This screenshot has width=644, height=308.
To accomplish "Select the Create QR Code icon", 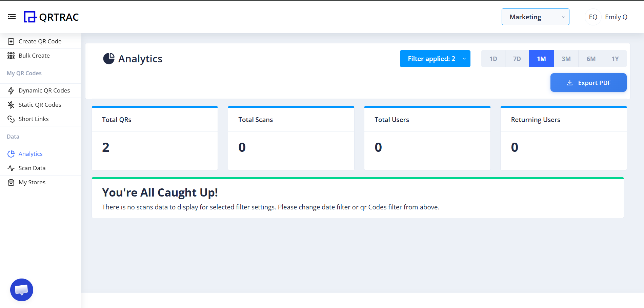I will coord(11,41).
